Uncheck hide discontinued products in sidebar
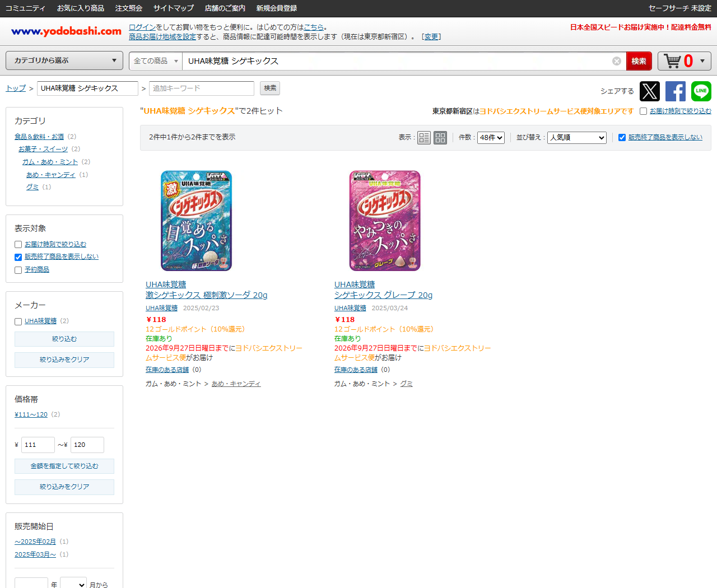Viewport: 717px width, 588px height. [18, 257]
